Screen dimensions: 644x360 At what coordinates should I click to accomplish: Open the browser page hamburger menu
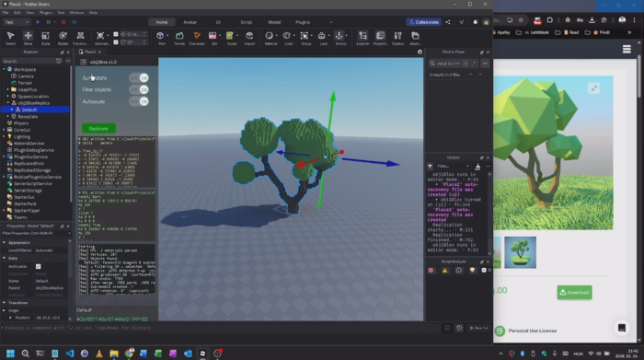(627, 50)
